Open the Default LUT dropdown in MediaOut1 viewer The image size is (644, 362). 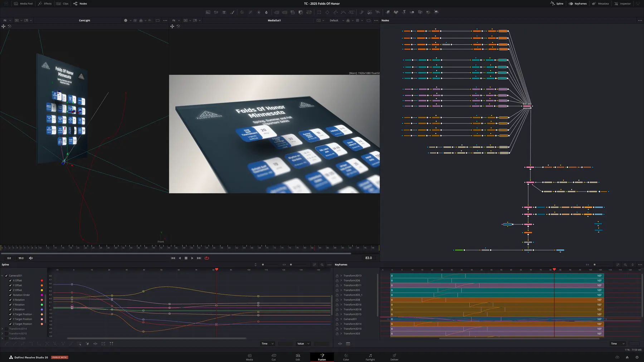pos(337,20)
